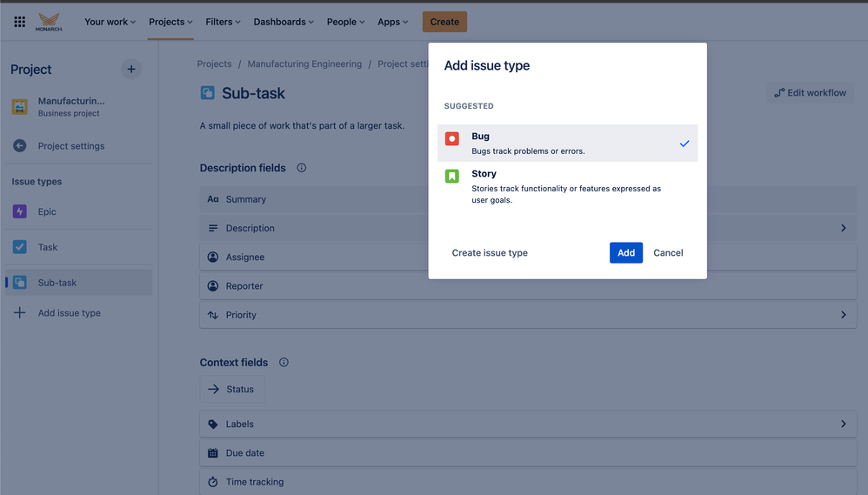Click the Sub-task icon in sidebar
This screenshot has width=868, height=495.
coord(20,283)
